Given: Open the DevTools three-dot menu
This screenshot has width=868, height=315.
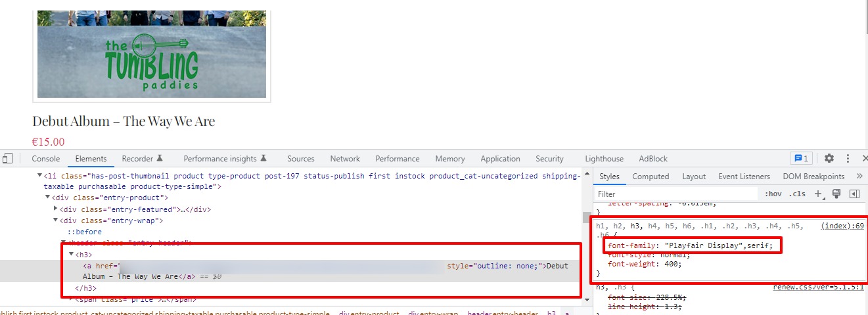Looking at the screenshot, I should coord(848,159).
